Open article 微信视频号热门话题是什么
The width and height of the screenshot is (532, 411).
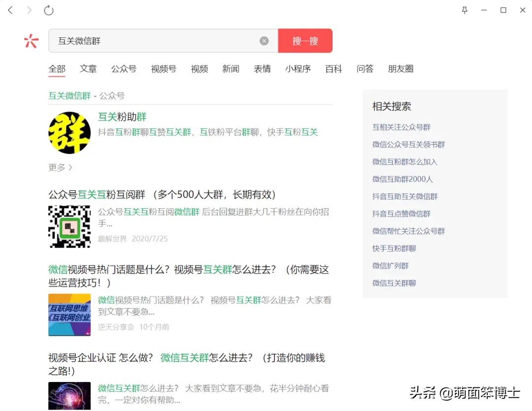point(188,276)
